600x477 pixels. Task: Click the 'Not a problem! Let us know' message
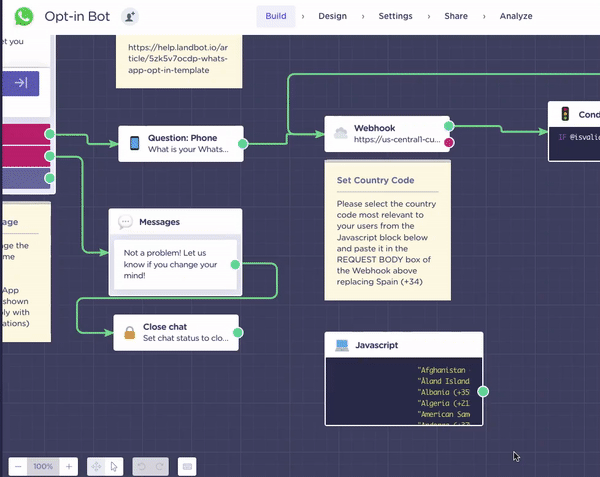[x=174, y=264]
